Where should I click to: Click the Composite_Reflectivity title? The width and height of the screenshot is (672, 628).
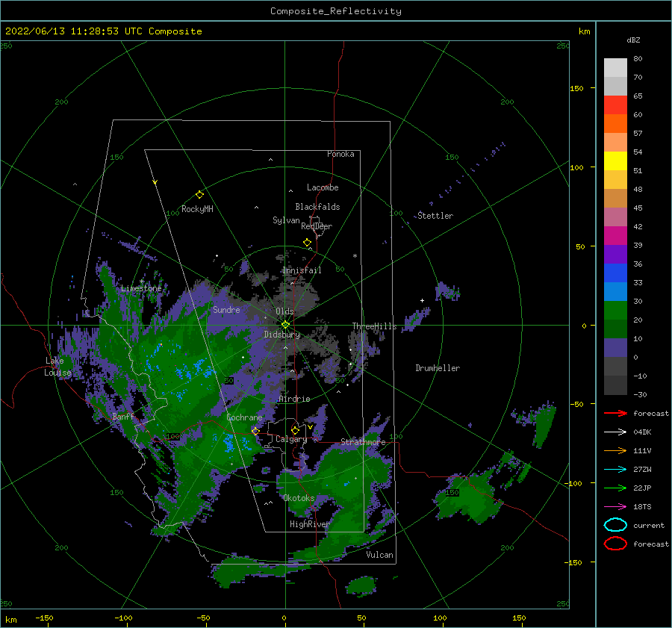tap(335, 11)
